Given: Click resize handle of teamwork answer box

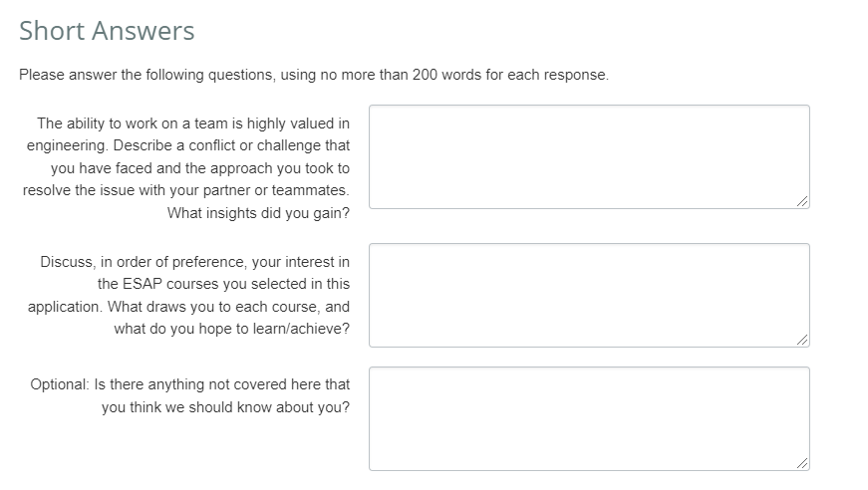Looking at the screenshot, I should (802, 201).
